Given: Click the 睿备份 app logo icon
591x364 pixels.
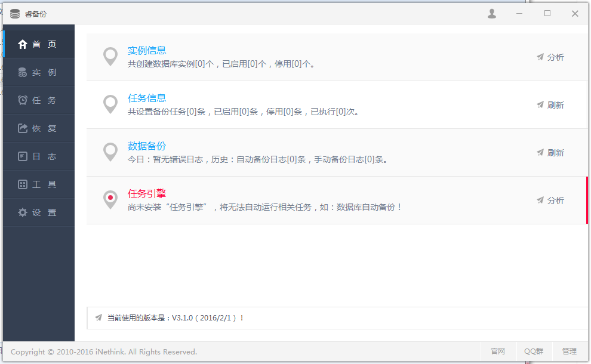Looking at the screenshot, I should coord(14,13).
